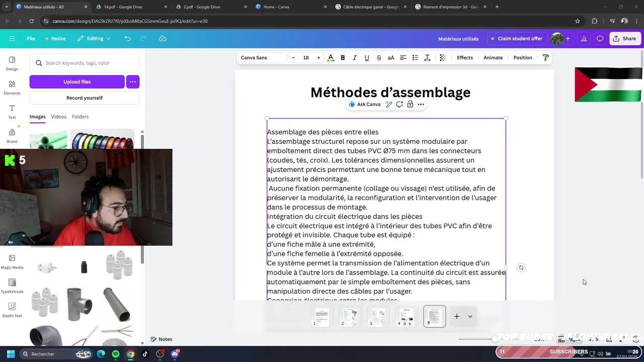Open the Elements side panel
Image resolution: width=644 pixels, height=362 pixels.
pyautogui.click(x=12, y=87)
